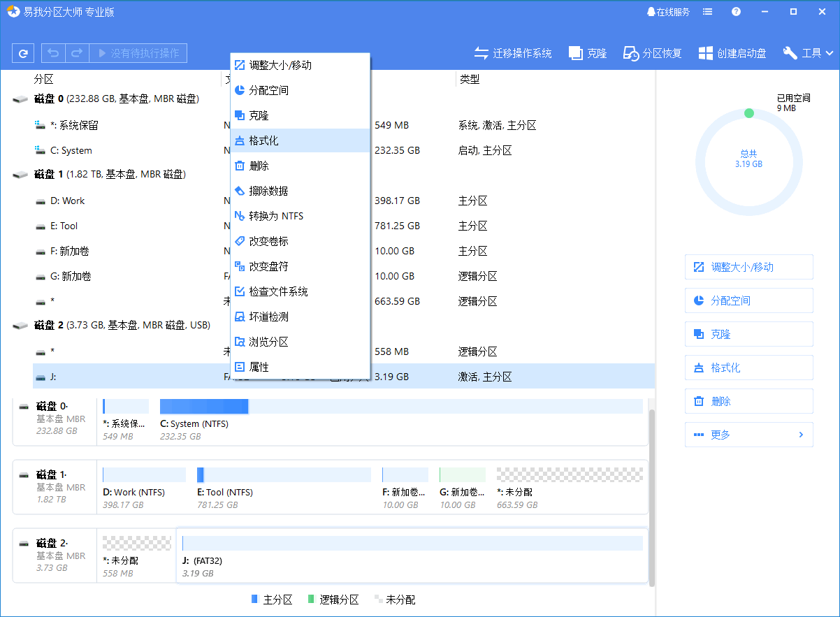
Task: Select 格式化 from the context menu
Action: (x=265, y=140)
